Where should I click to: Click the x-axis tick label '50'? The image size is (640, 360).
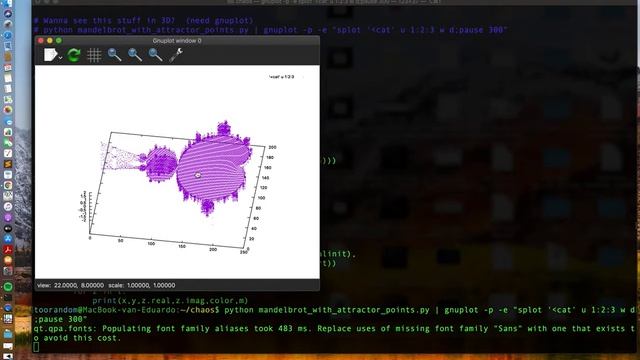pos(120,241)
